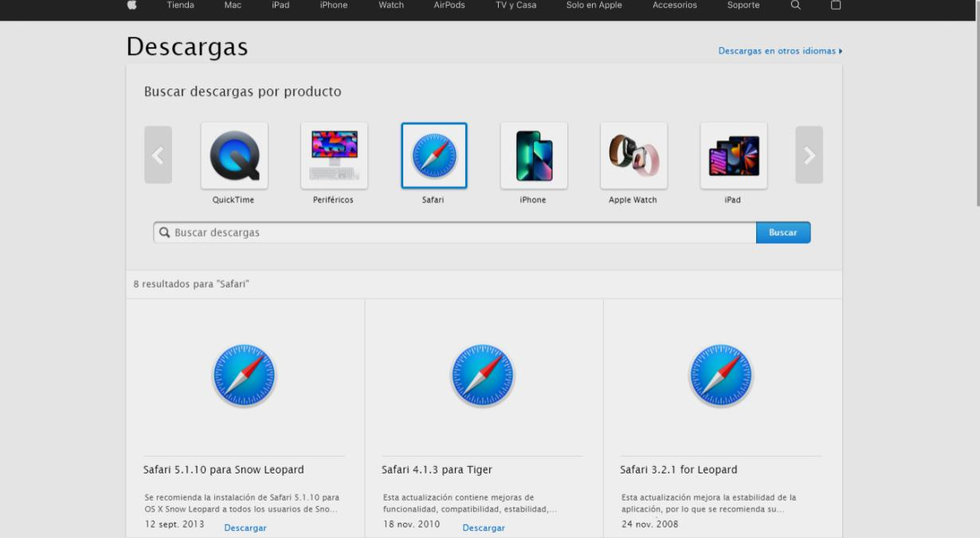Click the date 12 sept. 2013
Image resolution: width=980 pixels, height=538 pixels.
click(174, 524)
